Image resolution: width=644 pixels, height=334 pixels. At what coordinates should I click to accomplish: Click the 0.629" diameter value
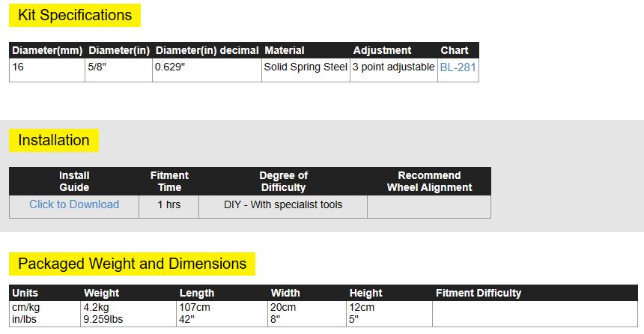(171, 67)
